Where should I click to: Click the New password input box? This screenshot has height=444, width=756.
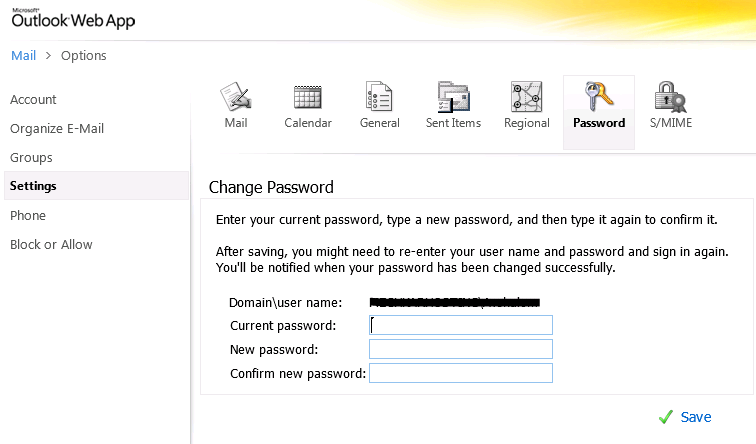point(461,349)
